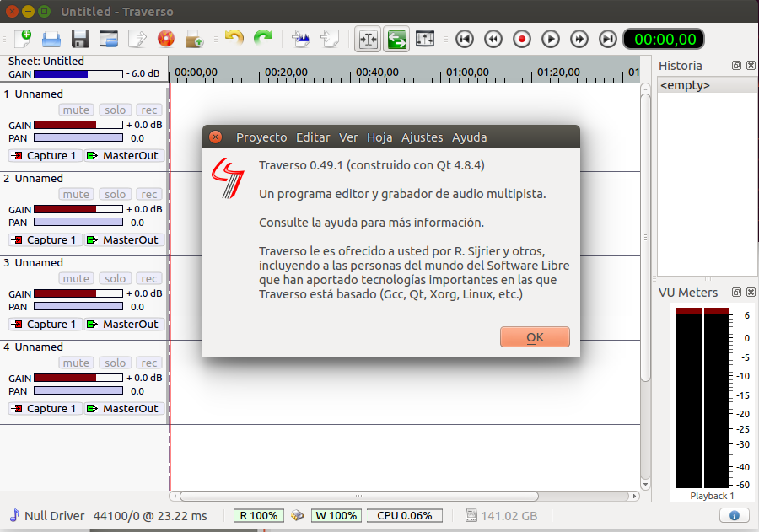Click the play transport button
This screenshot has width=759, height=532.
coord(551,39)
